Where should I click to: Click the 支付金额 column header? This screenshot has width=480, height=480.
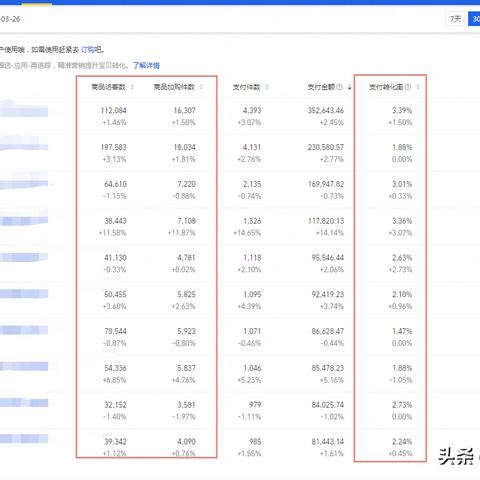321,87
